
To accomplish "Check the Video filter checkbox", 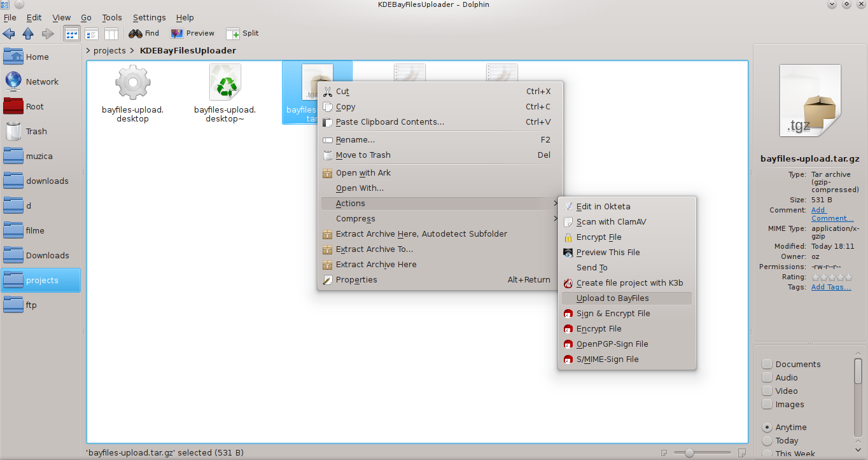I will pos(767,391).
